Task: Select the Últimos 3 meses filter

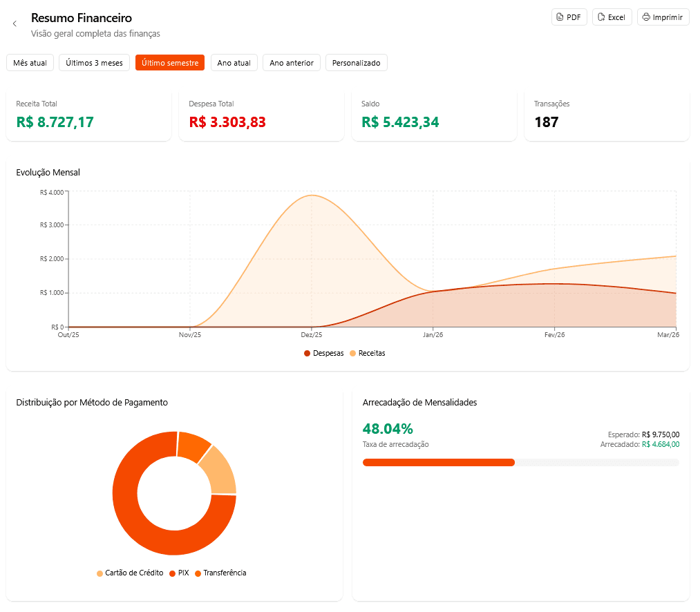Action: [x=94, y=63]
